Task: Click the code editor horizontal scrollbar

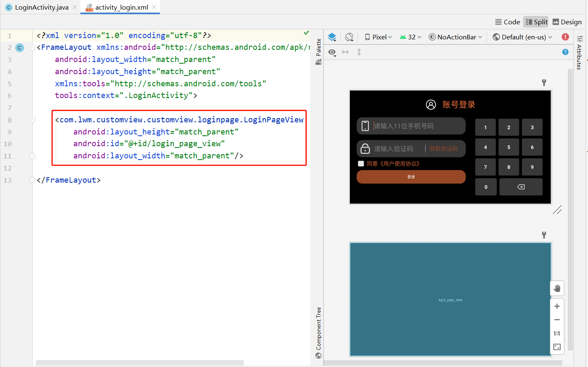Action: point(140,363)
